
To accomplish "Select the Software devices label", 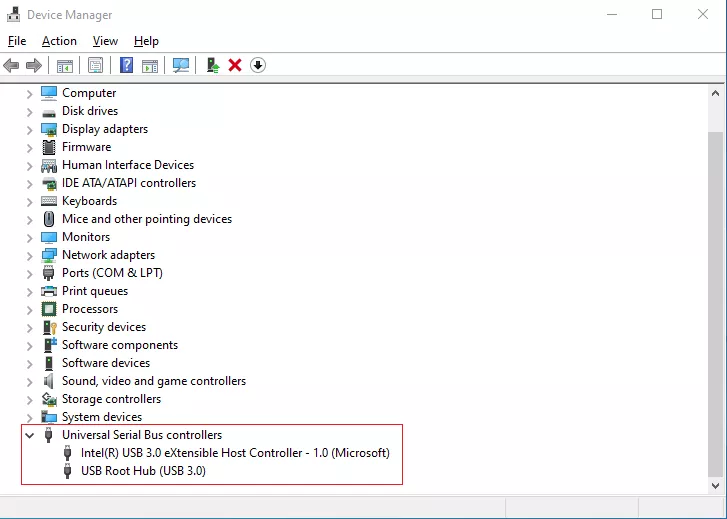I will (x=106, y=363).
